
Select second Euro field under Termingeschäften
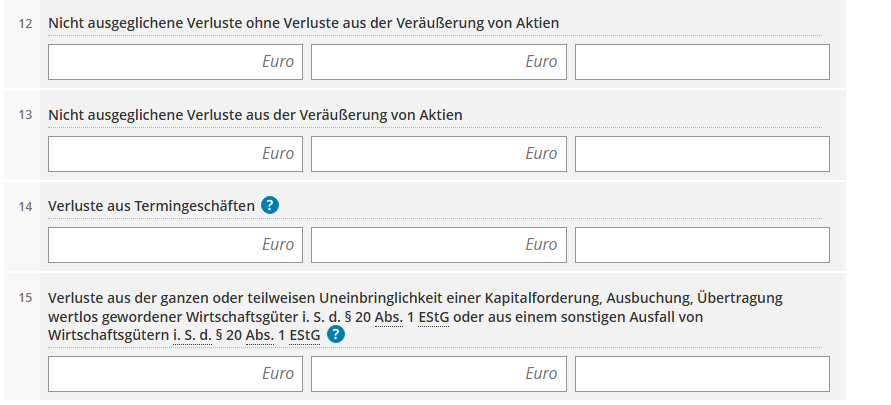[439, 245]
